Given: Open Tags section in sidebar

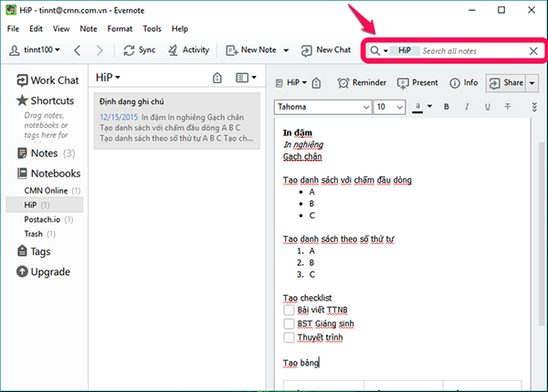Looking at the screenshot, I should click(34, 251).
